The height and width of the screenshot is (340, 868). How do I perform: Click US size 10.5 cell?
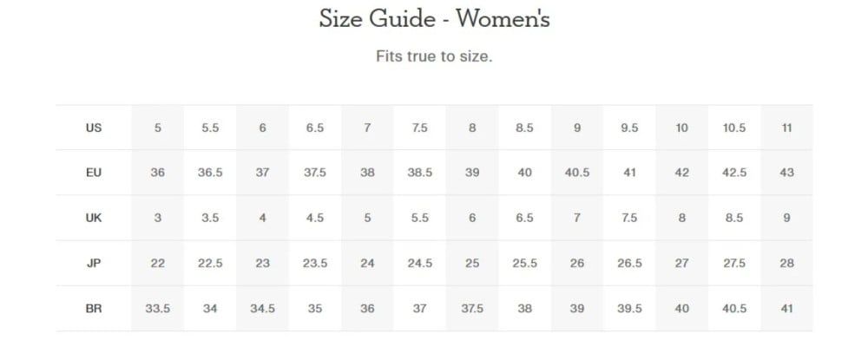734,127
